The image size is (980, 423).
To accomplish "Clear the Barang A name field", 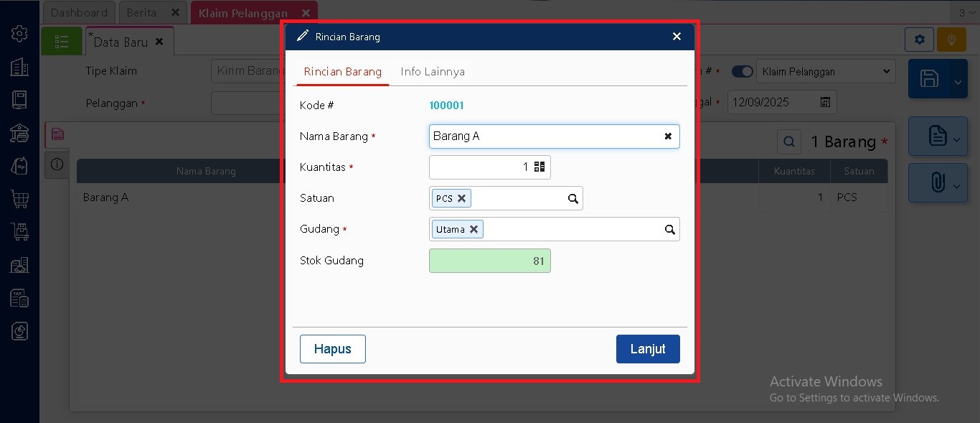I will click(668, 136).
